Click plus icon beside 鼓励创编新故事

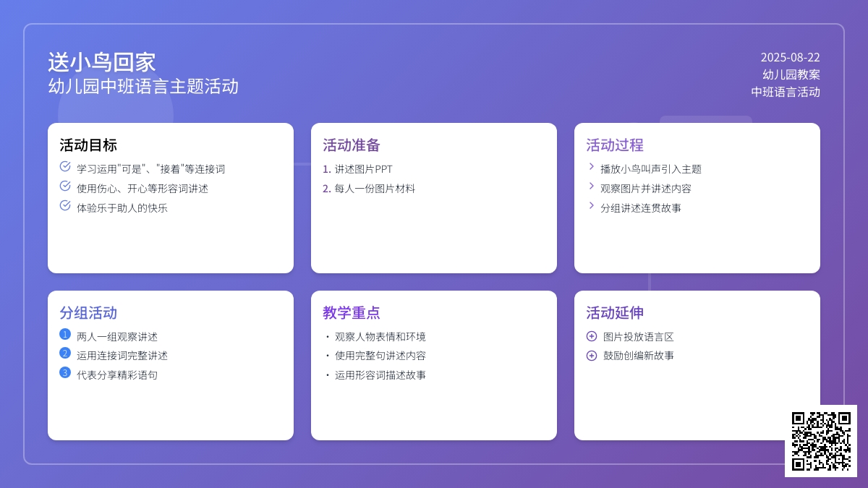click(592, 356)
